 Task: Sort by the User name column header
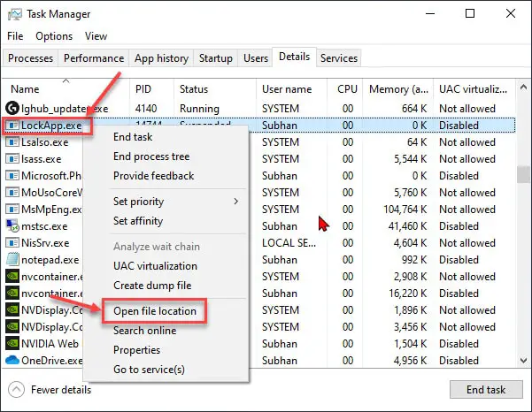[x=291, y=89]
